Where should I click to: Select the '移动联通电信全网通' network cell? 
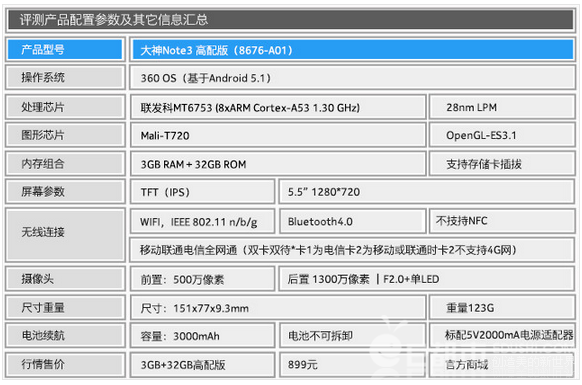(x=352, y=250)
